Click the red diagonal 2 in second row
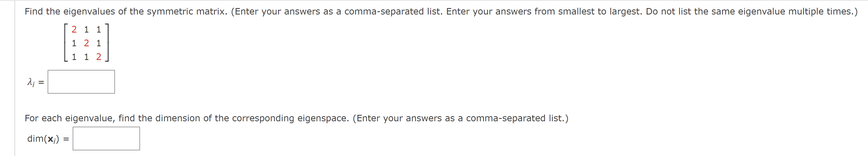Screen dimensions: 868x156 click(x=87, y=43)
